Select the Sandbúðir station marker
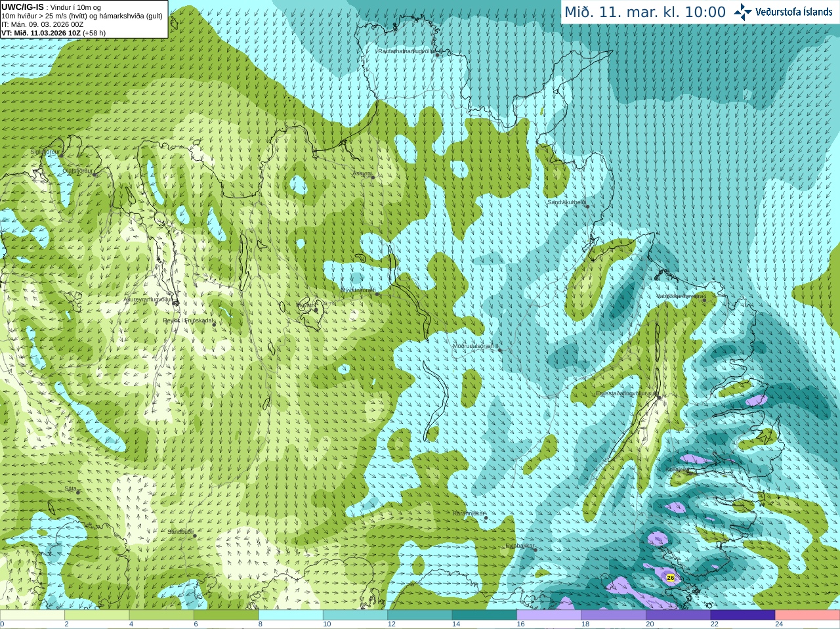The width and height of the screenshot is (840, 629). coord(194,536)
